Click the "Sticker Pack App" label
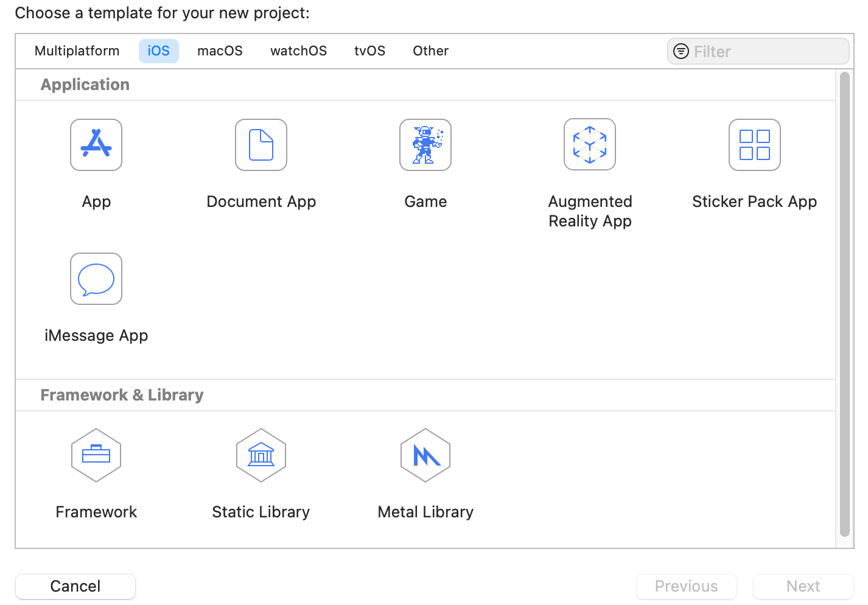Viewport: 868px width, 605px height. 755,201
